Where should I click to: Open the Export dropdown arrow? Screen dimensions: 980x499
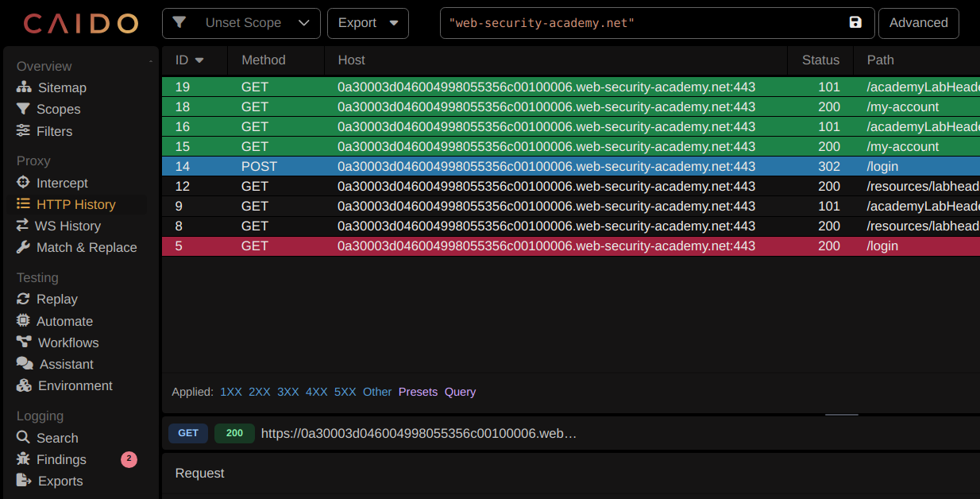(x=394, y=23)
